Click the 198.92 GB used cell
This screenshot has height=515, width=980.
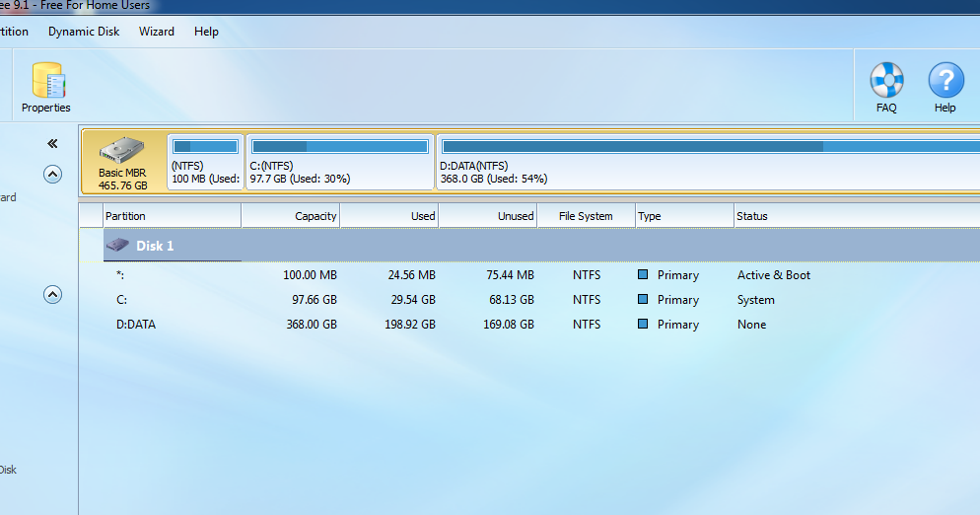tap(410, 325)
